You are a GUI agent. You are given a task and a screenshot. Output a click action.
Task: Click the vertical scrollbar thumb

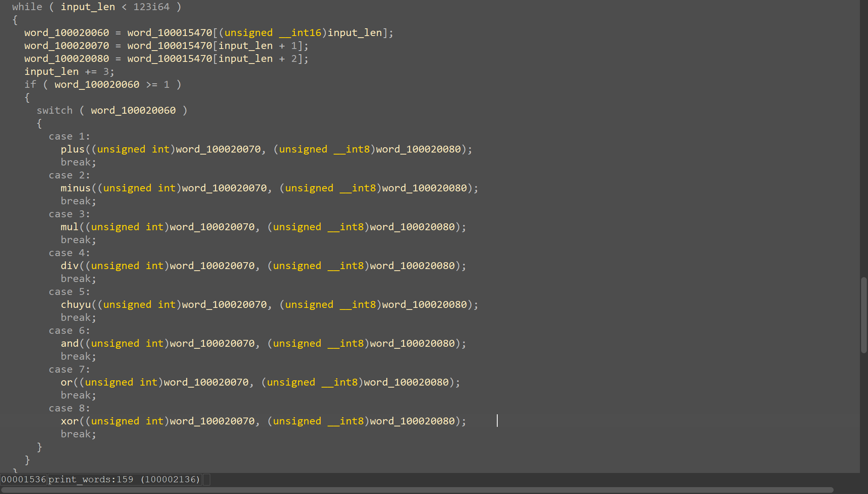pos(864,315)
